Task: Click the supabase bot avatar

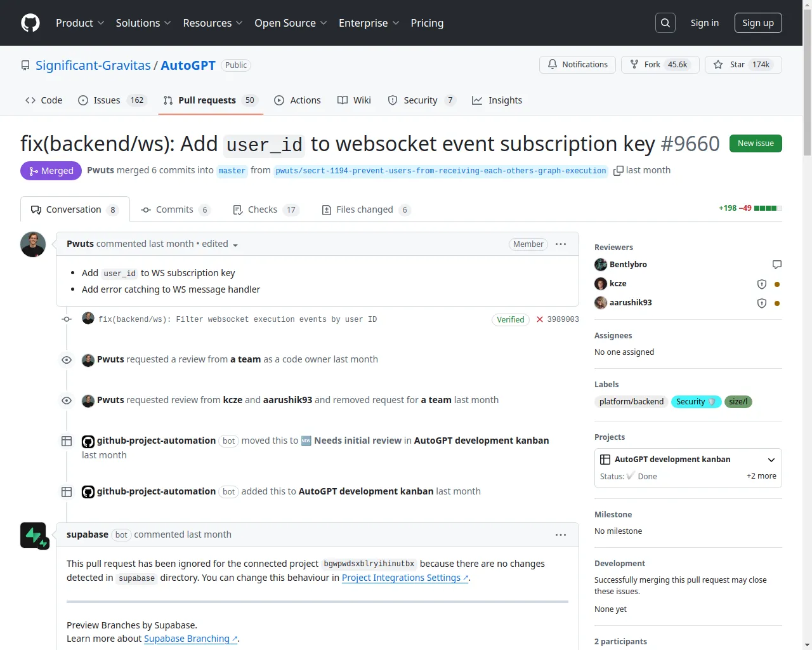Action: tap(34, 536)
